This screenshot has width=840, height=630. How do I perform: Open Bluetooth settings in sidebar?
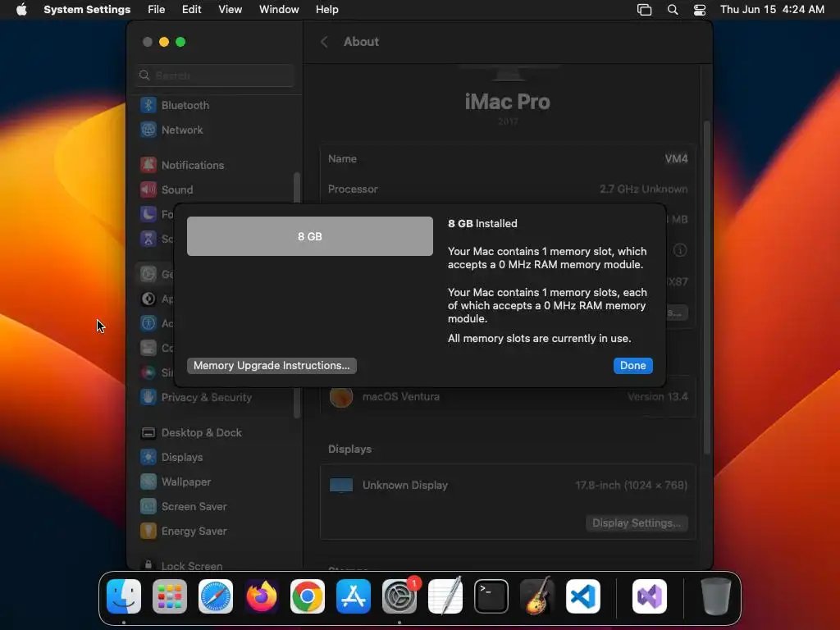(x=185, y=105)
